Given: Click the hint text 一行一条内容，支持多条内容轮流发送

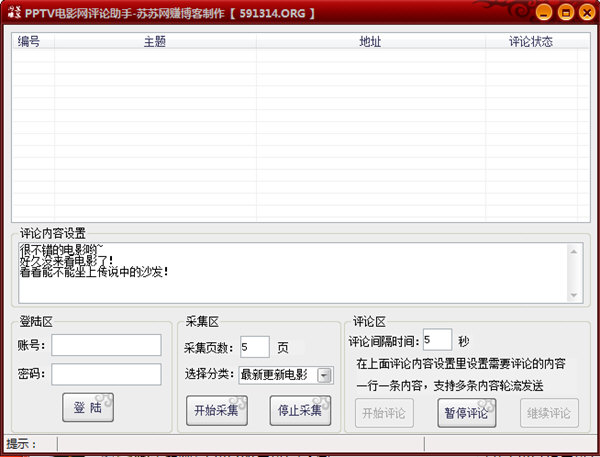Looking at the screenshot, I should point(450,385).
